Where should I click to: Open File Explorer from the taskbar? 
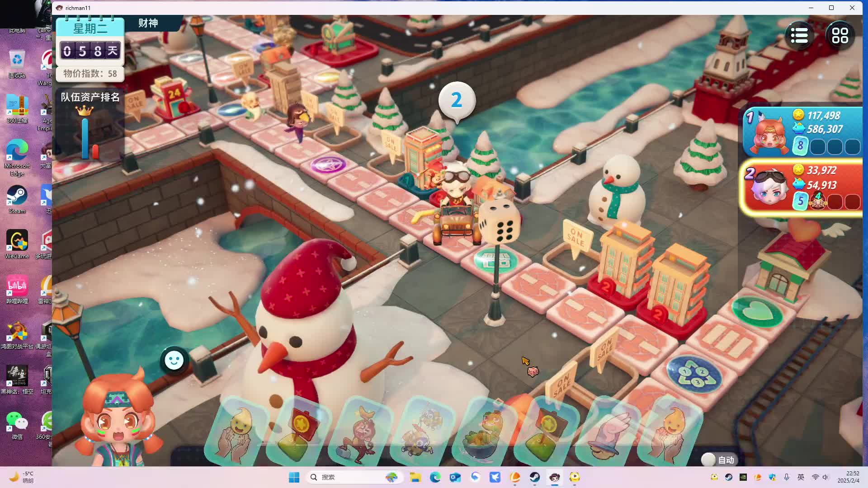pyautogui.click(x=415, y=477)
